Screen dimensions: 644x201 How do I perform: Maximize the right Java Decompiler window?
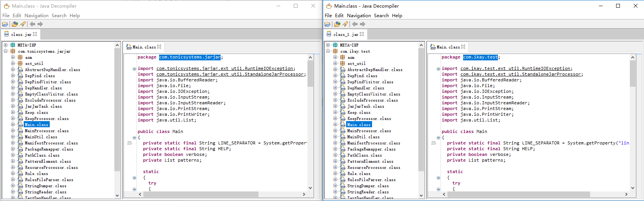coord(618,6)
